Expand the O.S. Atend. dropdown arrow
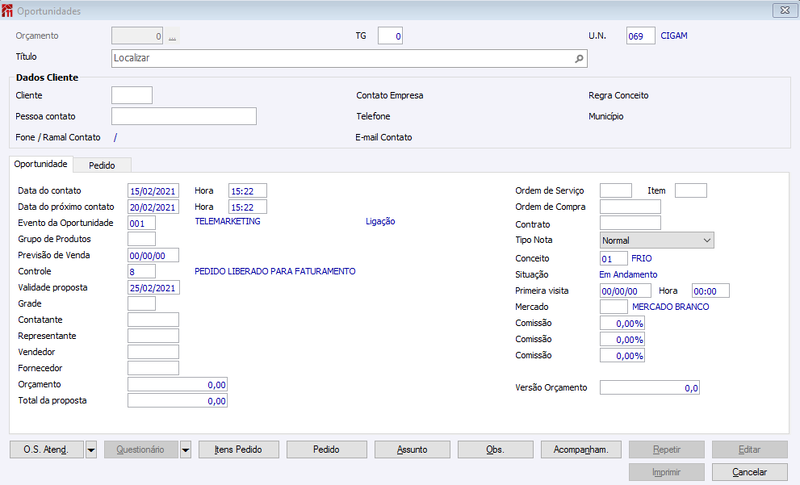Screen dimensions: 800x485 coord(91,450)
